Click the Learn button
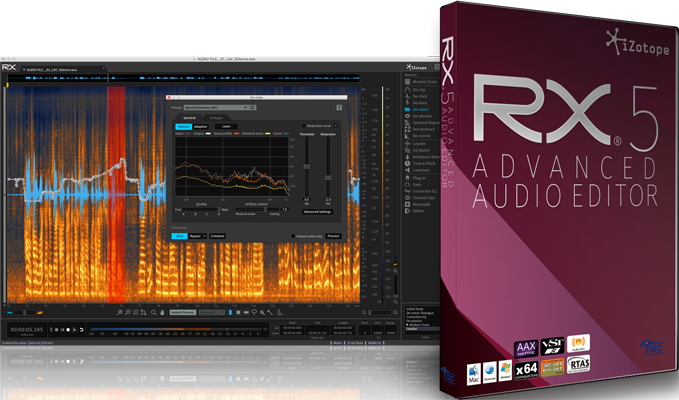The image size is (679, 400). (x=226, y=126)
